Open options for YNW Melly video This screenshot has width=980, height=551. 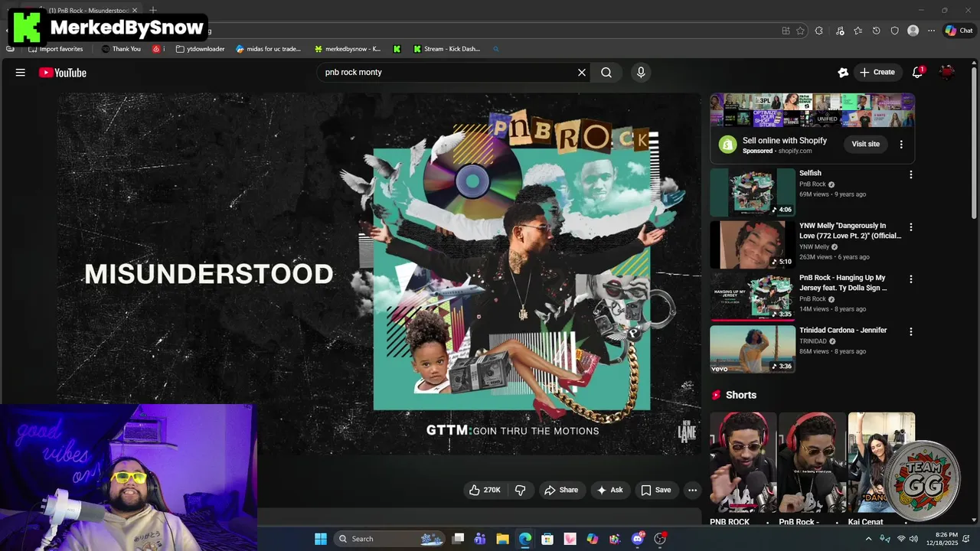coord(910,227)
